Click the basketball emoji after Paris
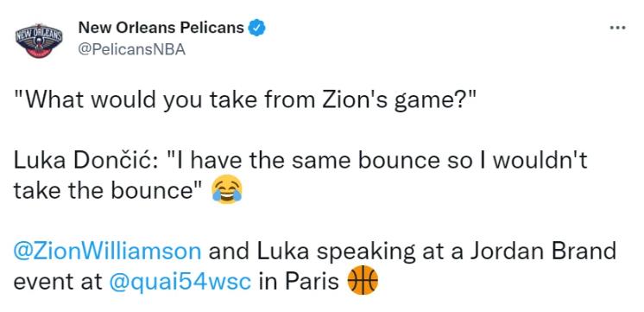Image resolution: width=644 pixels, height=312 pixels. 363,280
